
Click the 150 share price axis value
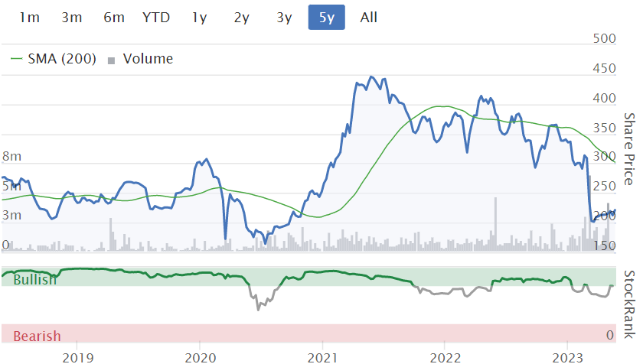(x=605, y=245)
